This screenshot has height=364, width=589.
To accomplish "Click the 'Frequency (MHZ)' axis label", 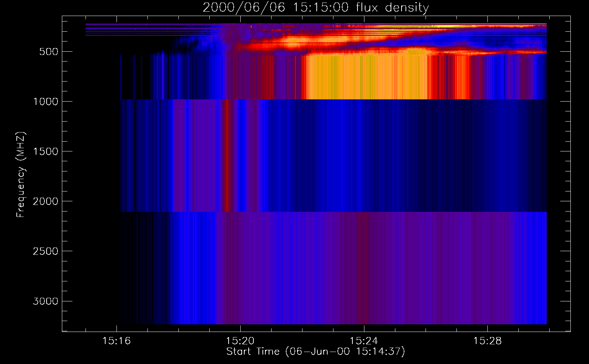I will pyautogui.click(x=21, y=174).
